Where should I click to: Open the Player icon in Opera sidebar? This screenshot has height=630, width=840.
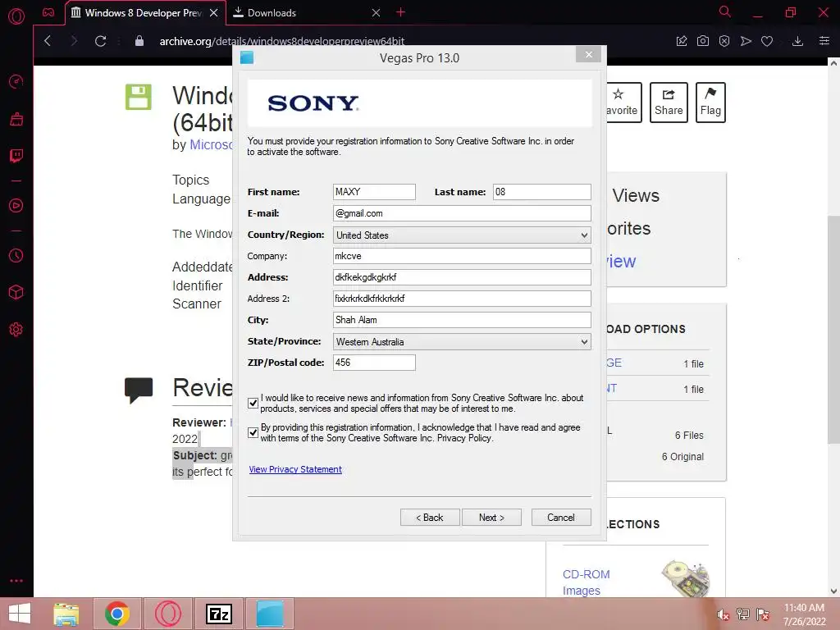click(16, 206)
